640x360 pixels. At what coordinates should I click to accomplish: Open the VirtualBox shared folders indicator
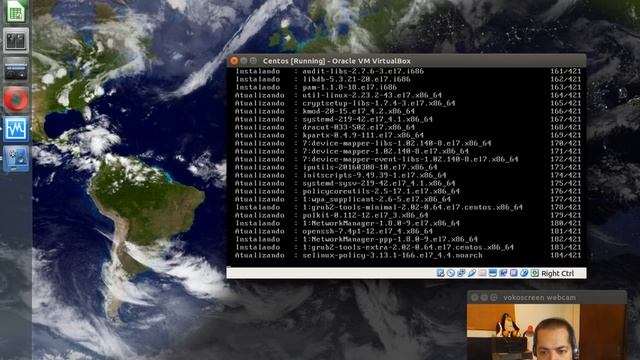tap(482, 273)
